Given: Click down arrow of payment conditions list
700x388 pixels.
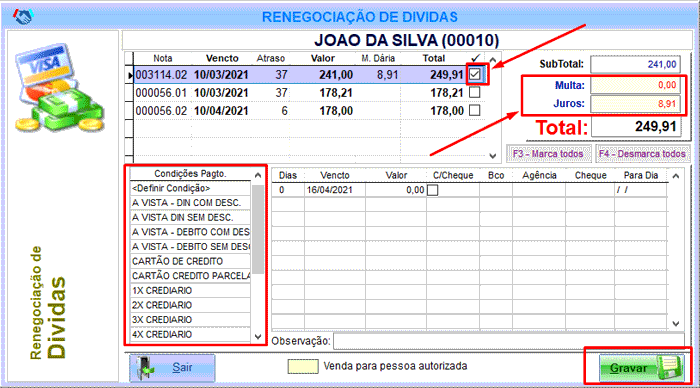Looking at the screenshot, I should coord(258,336).
